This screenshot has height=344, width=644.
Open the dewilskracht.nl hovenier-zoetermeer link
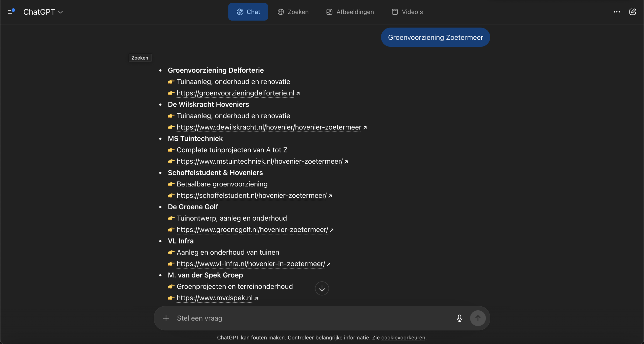269,127
